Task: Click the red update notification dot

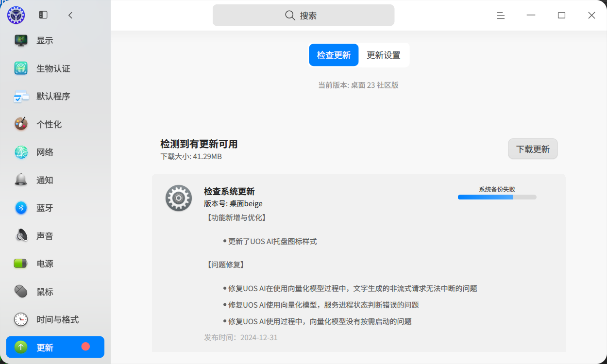Action: [86, 347]
